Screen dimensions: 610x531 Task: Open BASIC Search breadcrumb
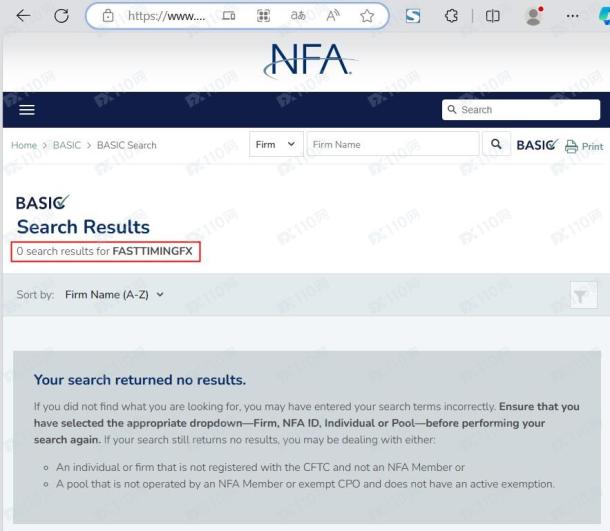tap(127, 145)
